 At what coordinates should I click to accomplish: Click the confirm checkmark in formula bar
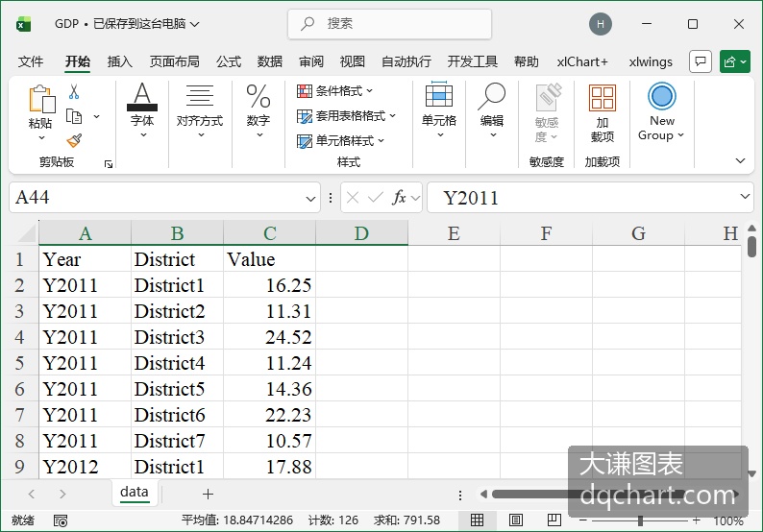point(375,198)
